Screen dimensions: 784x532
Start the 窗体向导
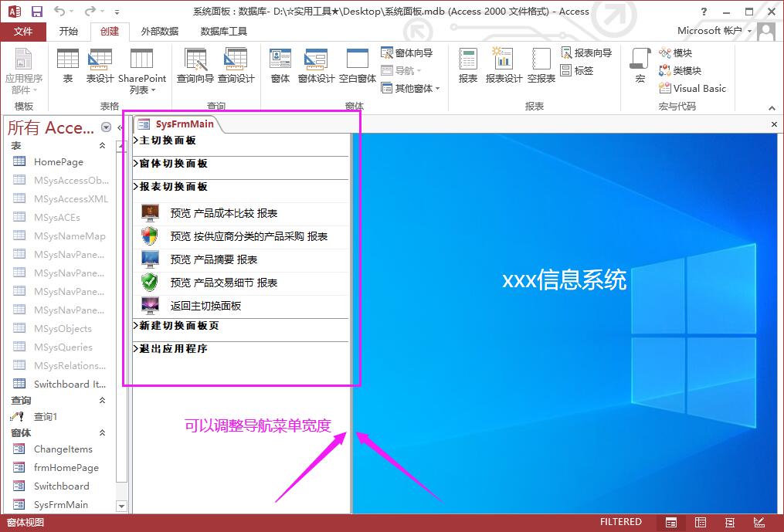pos(407,53)
